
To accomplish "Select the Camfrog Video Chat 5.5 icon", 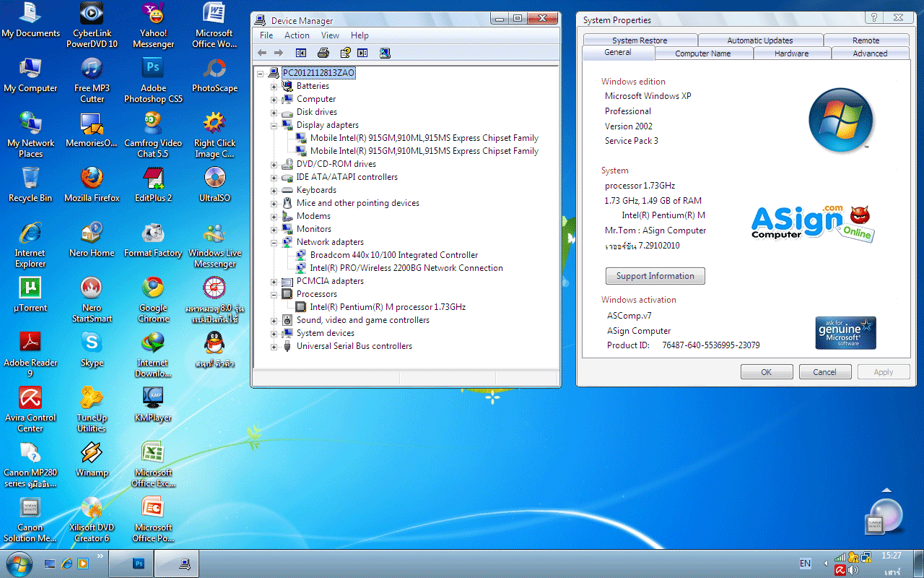I will point(153,135).
